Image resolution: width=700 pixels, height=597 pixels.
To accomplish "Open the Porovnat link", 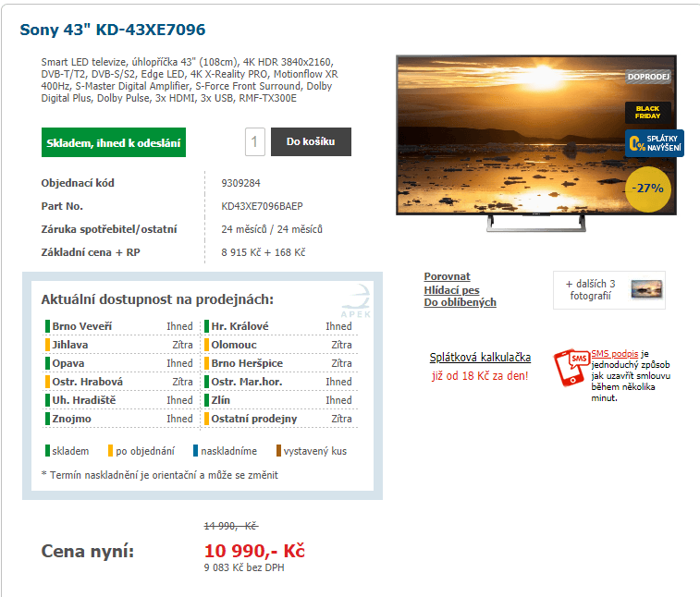I will pyautogui.click(x=447, y=276).
